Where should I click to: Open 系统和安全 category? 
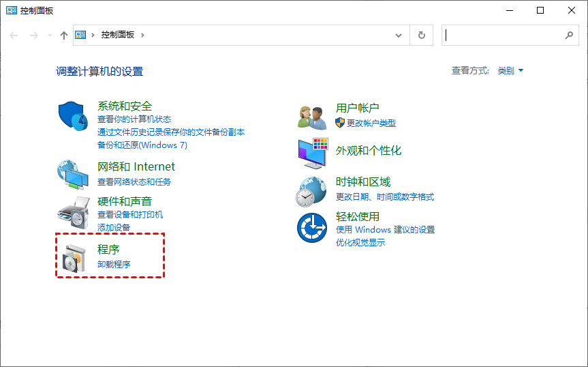click(x=125, y=106)
